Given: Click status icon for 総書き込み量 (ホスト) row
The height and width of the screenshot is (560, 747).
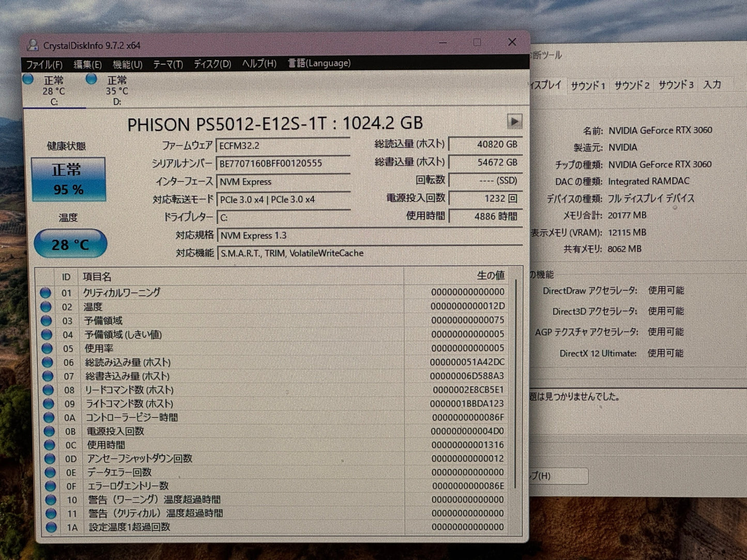Looking at the screenshot, I should pos(48,376).
